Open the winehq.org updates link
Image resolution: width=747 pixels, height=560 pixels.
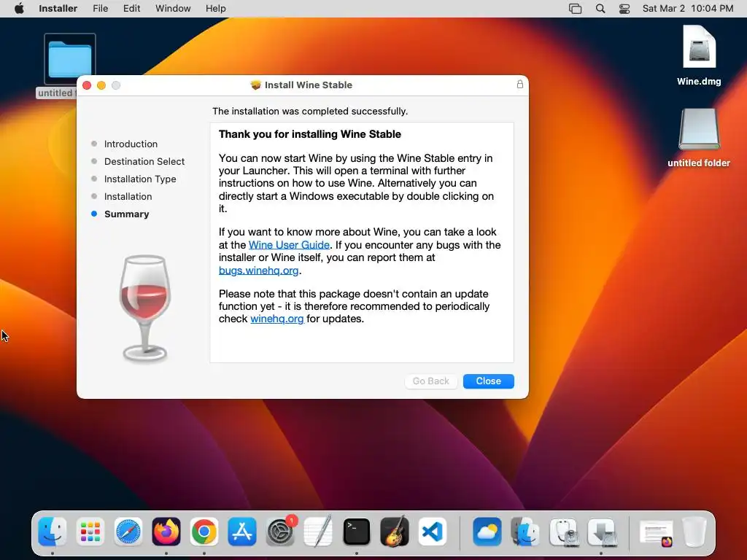(x=276, y=319)
